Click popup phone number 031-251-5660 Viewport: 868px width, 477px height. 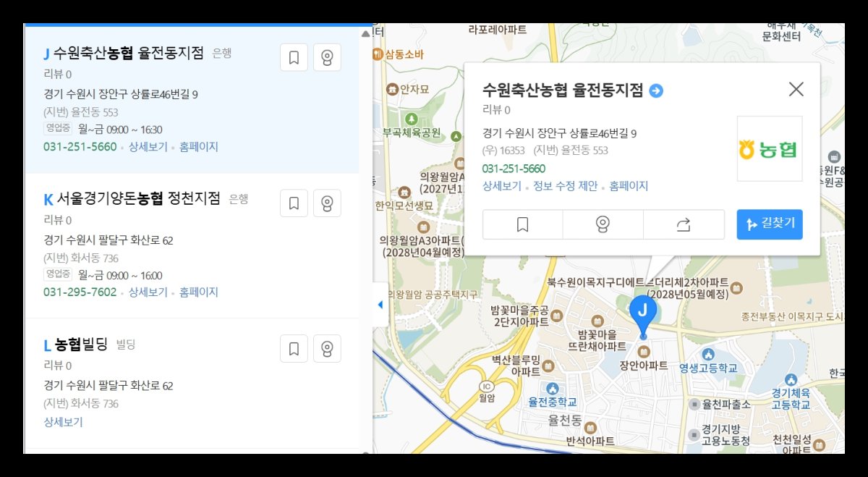514,169
